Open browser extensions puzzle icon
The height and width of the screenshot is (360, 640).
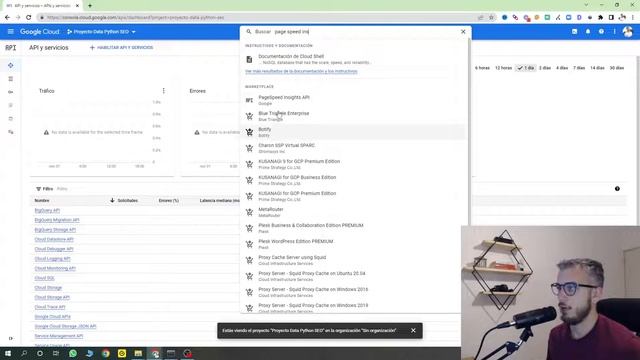(x=600, y=18)
